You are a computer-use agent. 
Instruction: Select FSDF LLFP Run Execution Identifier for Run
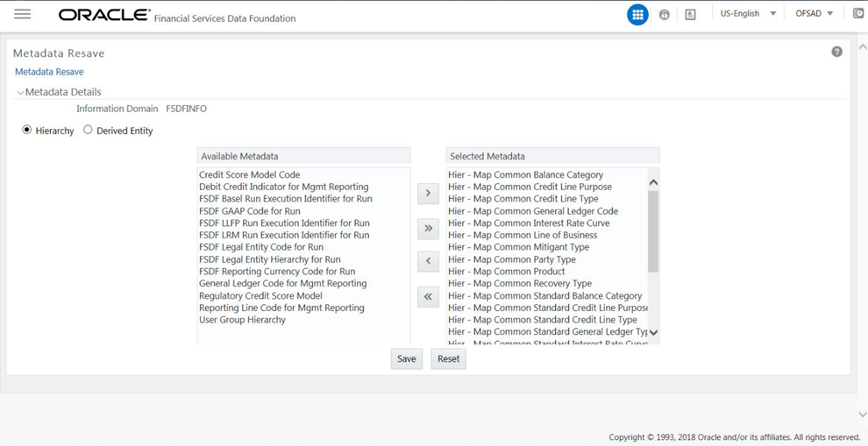285,223
